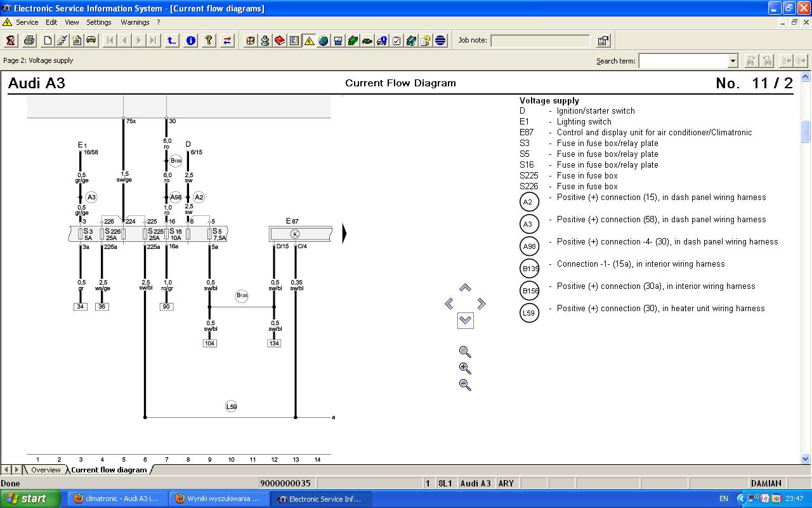This screenshot has width=812, height=508.
Task: Click current path reference box 104
Action: pyautogui.click(x=210, y=344)
